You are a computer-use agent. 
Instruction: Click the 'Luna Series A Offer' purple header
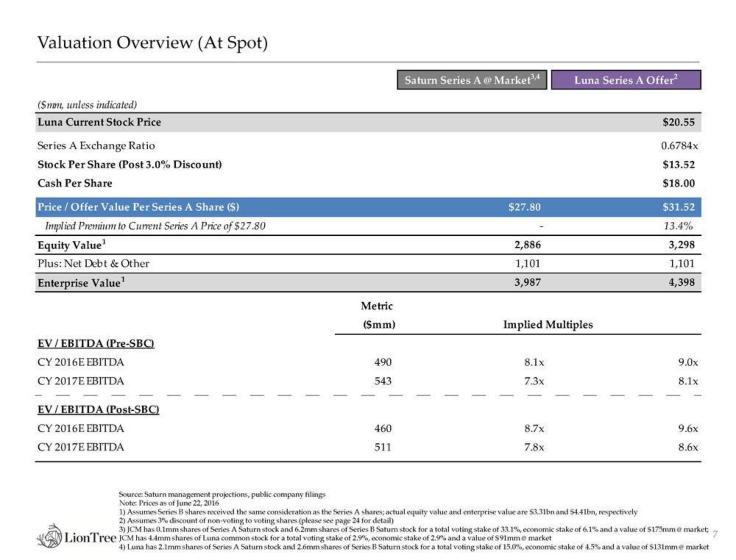point(626,80)
